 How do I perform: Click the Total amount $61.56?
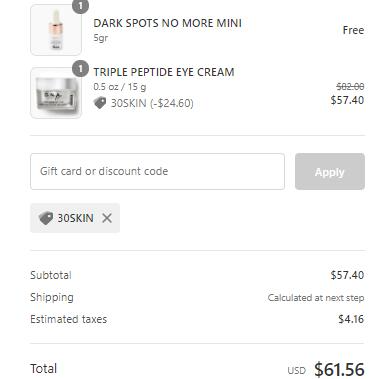click(x=339, y=369)
